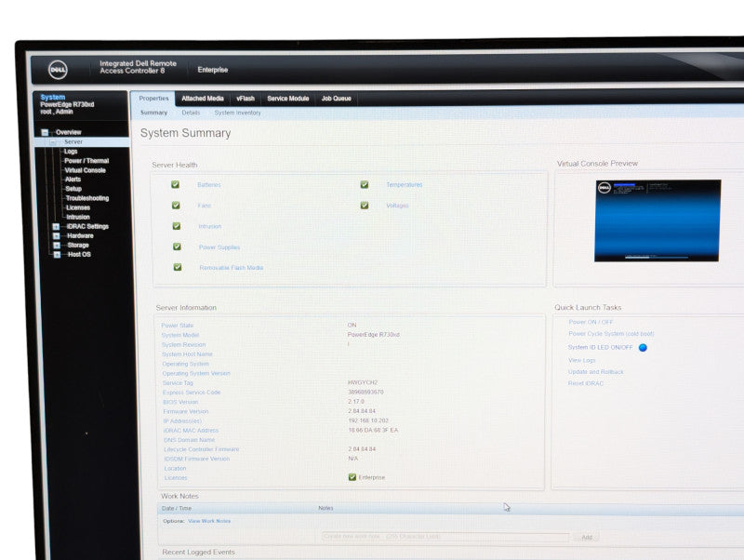Open the Power Supplies health link
The width and height of the screenshot is (744, 560).
(x=219, y=247)
